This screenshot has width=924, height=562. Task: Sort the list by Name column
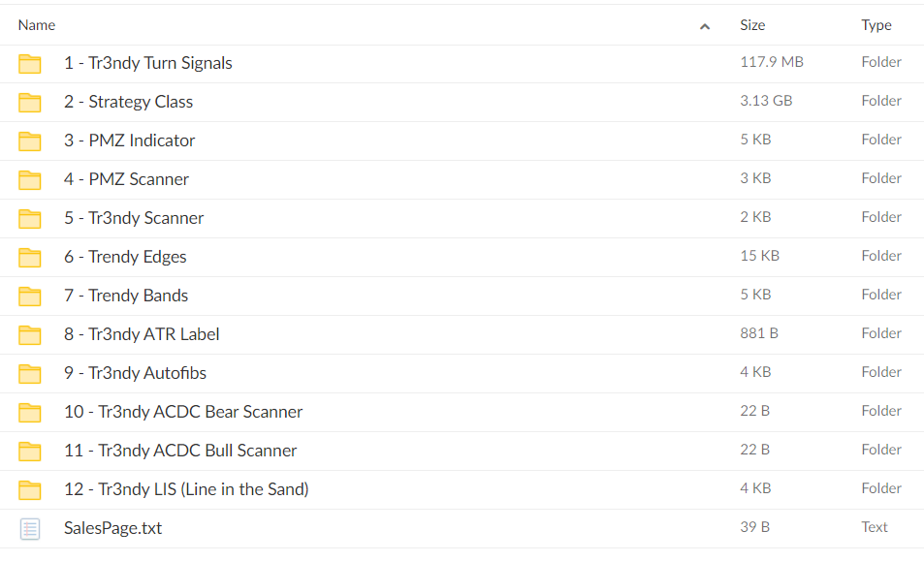(x=37, y=25)
